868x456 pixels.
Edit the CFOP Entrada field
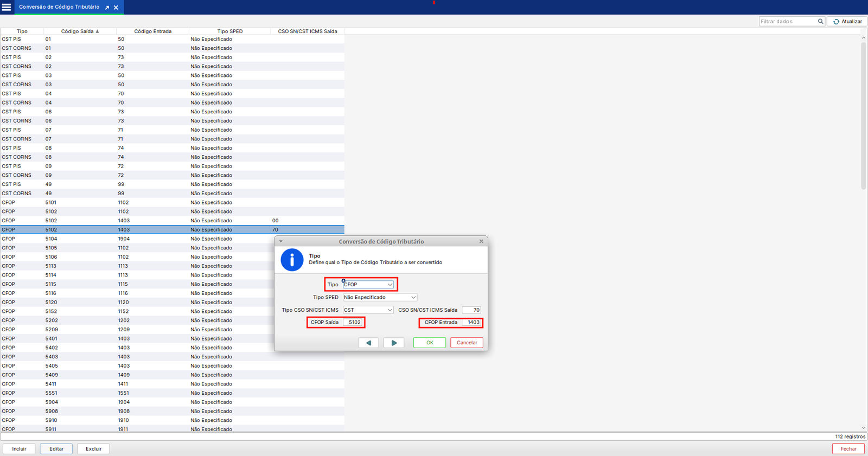point(471,323)
